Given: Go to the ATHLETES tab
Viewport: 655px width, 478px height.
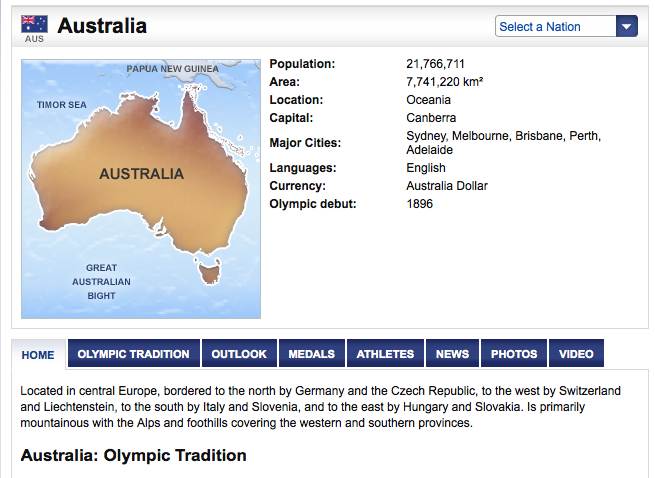Looking at the screenshot, I should coord(385,354).
